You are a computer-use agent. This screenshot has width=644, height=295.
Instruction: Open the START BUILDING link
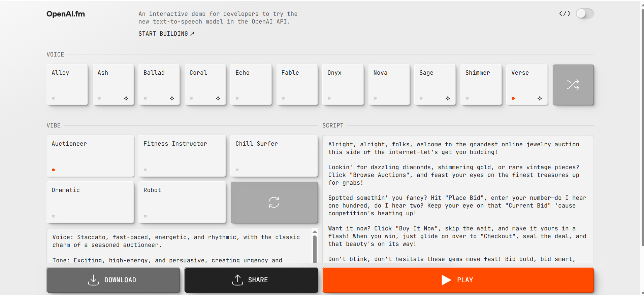(x=166, y=34)
